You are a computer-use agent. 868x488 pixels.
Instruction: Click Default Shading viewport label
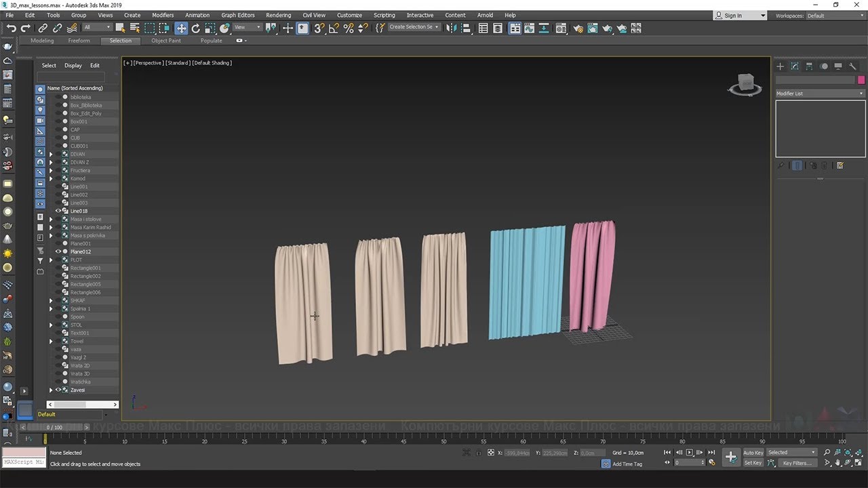212,62
